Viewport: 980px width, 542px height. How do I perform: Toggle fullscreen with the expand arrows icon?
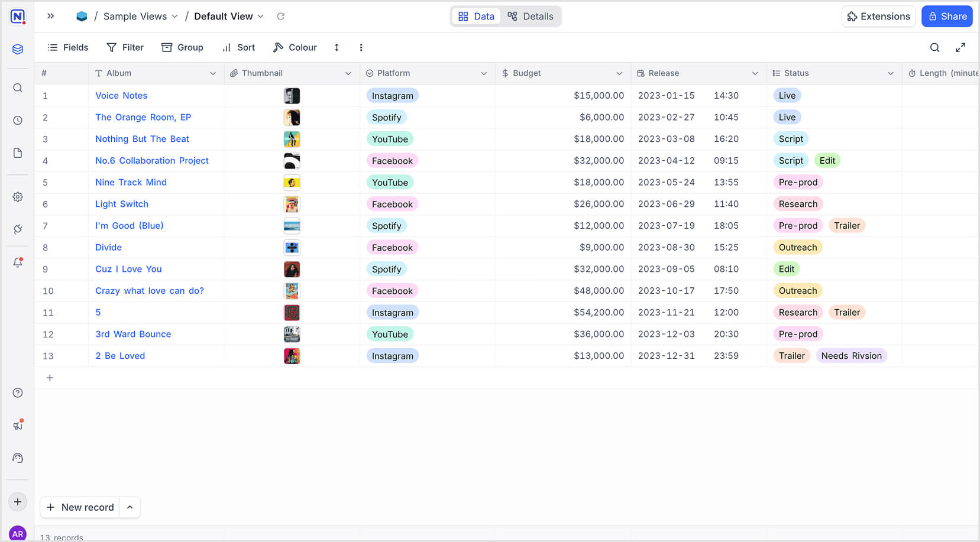[960, 48]
